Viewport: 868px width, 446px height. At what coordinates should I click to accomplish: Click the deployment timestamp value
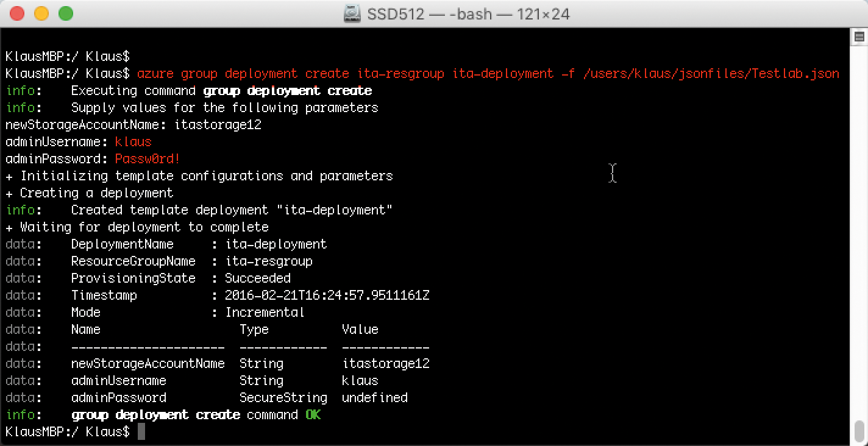coord(327,296)
